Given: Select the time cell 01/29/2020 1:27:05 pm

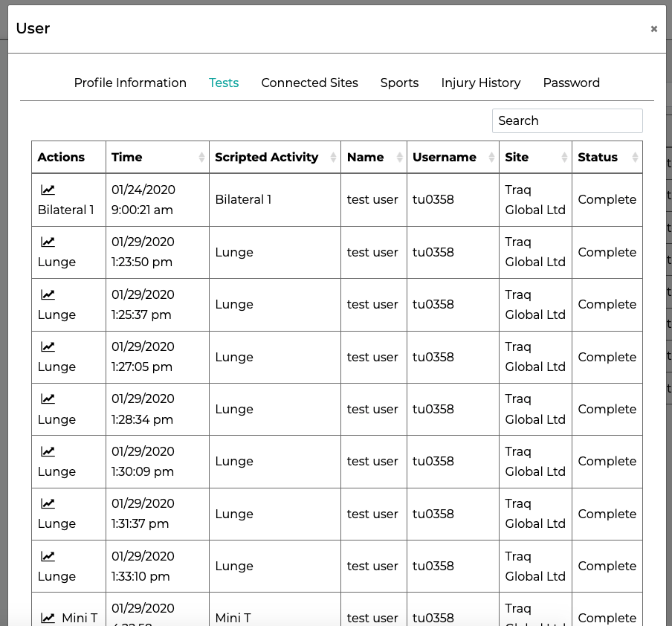Looking at the screenshot, I should pos(158,357).
